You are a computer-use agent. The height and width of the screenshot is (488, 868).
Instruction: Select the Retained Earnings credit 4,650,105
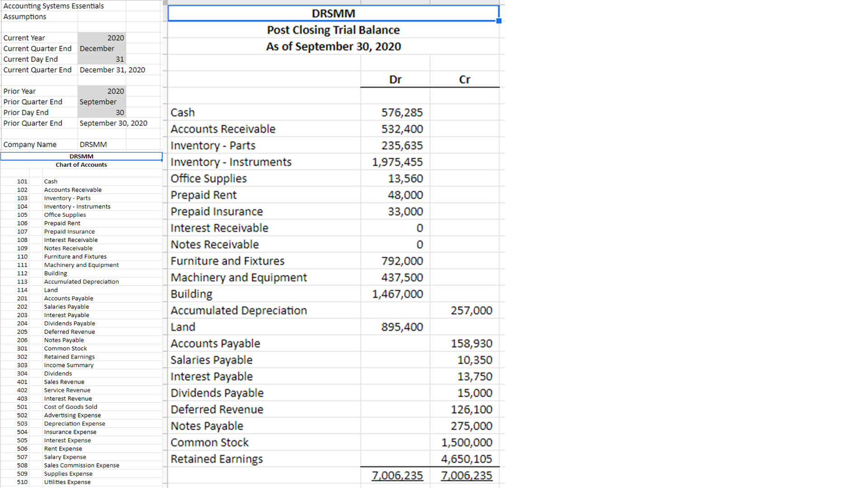(467, 459)
